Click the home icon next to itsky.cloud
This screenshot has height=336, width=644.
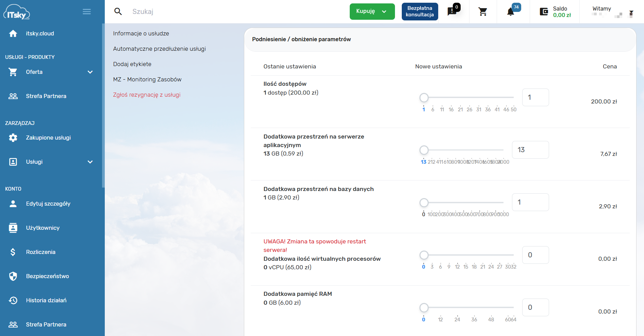13,33
